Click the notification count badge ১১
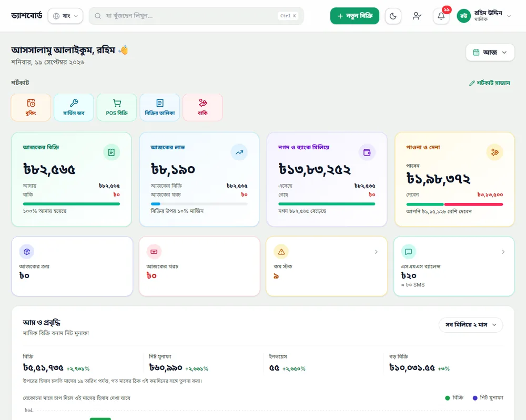526x420 pixels. [447, 9]
